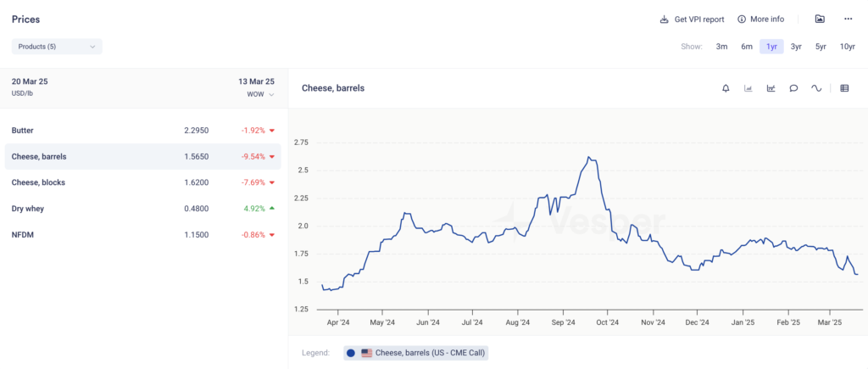
Task: Open the Products (5) dropdown
Action: 57,47
